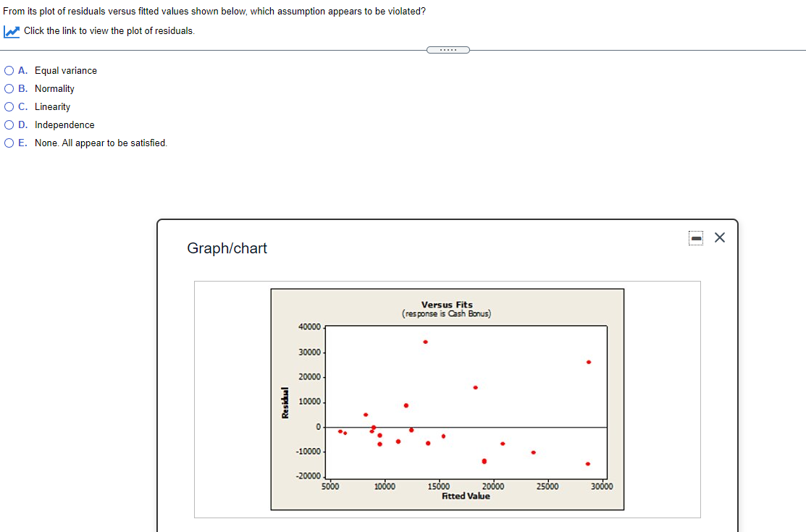This screenshot has width=806, height=532.
Task: Click the blue line-chart icon before the link
Action: tap(10, 31)
